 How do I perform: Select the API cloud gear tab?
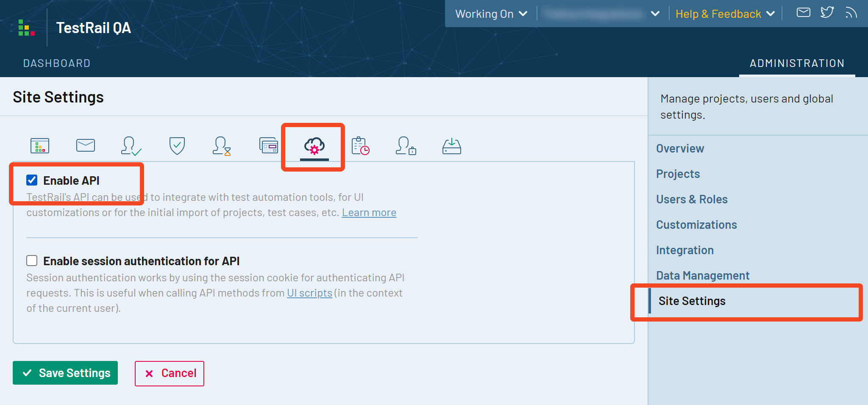point(314,146)
